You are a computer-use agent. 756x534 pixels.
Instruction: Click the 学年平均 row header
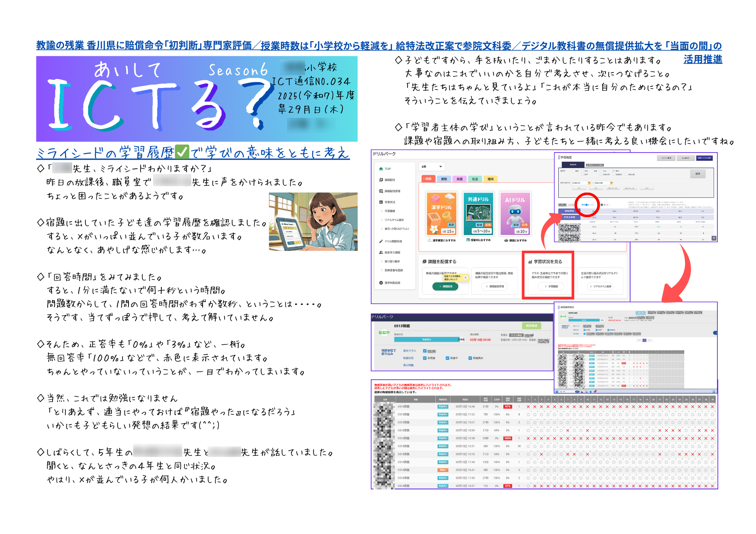click(x=569, y=211)
